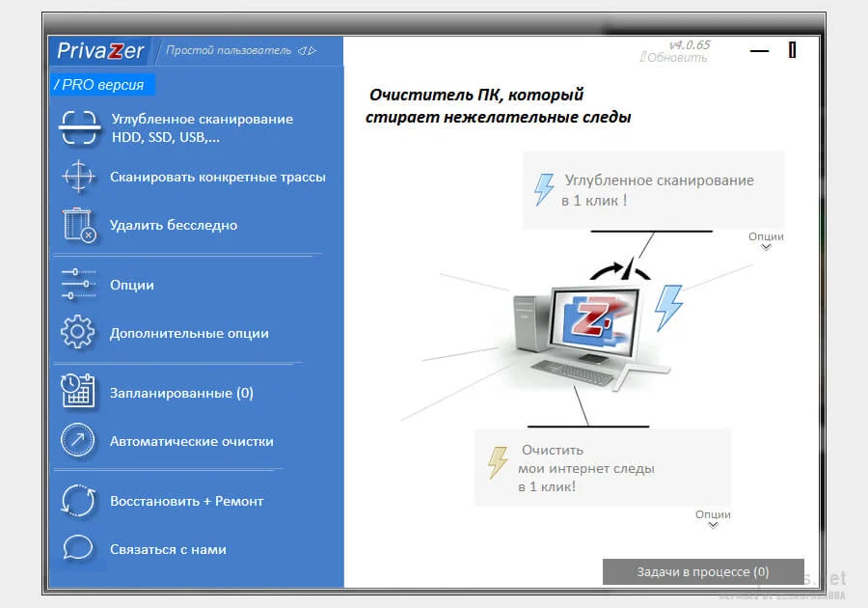Open the speech bubble icon for Связаться с нами
Viewport: 868px width, 608px height.
pos(79,548)
